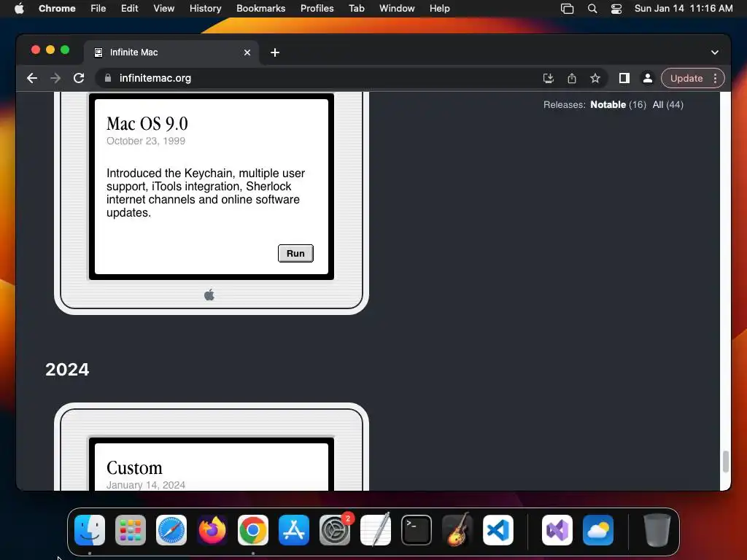Open the Chrome app menu

(57, 8)
